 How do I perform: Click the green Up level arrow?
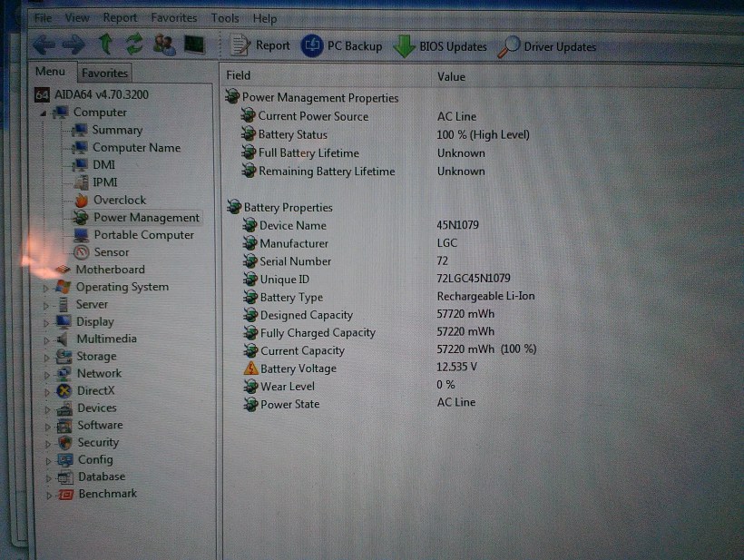(105, 44)
